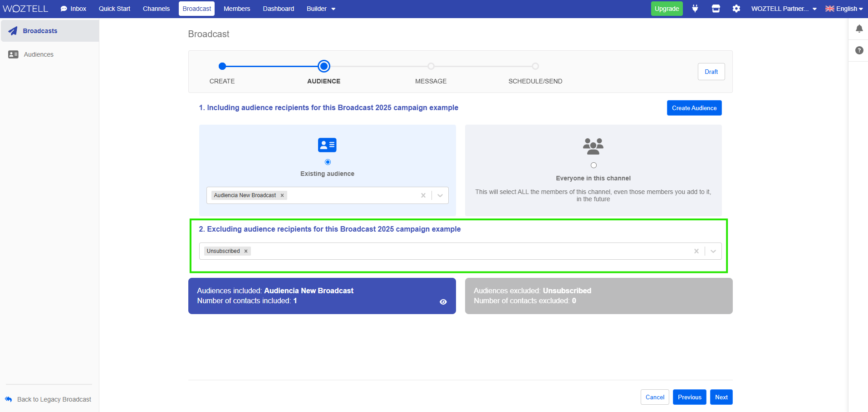Open the Channels navigation tab
Image resolution: width=868 pixels, height=412 pixels.
(x=156, y=9)
